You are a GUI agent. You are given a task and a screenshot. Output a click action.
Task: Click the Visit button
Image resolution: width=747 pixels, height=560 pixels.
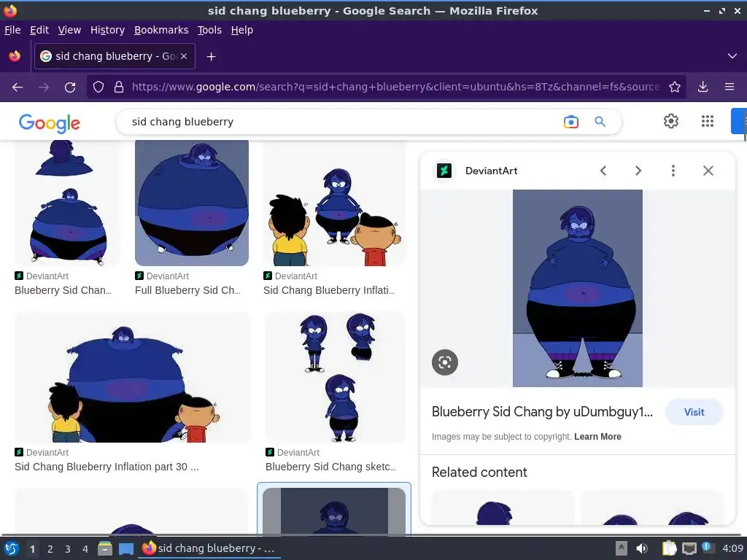pos(694,412)
